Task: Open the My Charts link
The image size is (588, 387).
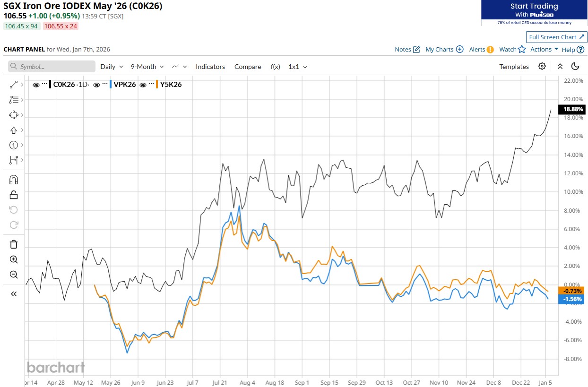Action: (x=444, y=49)
